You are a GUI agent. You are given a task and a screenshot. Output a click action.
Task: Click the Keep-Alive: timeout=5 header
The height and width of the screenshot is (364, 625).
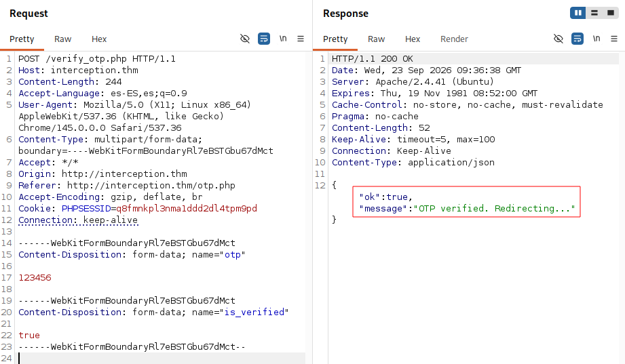[x=413, y=140]
